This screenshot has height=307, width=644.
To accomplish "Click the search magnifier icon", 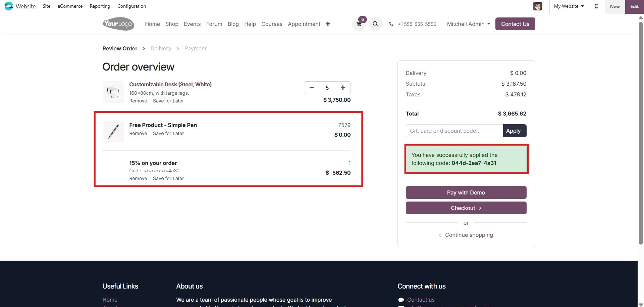I will [x=375, y=24].
